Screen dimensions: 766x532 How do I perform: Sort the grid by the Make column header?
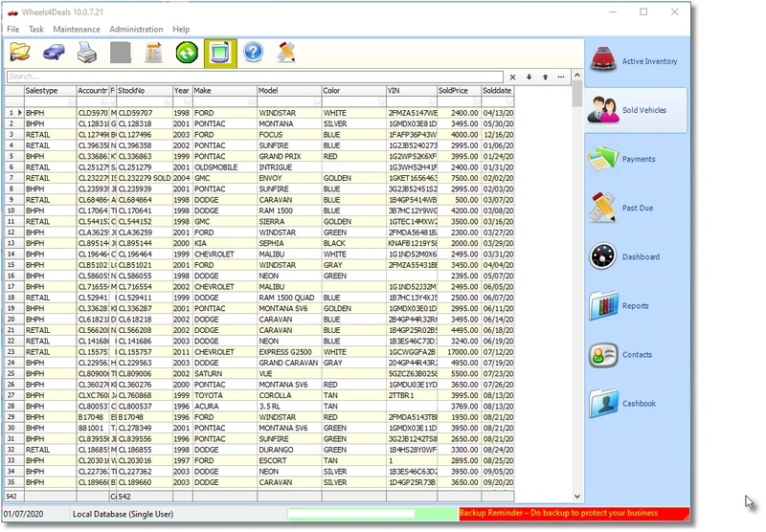coord(224,90)
